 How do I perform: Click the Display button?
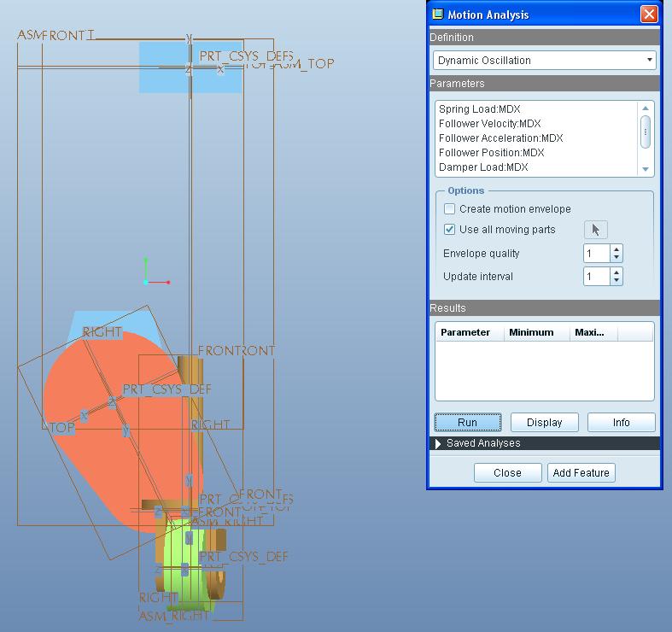[x=544, y=423]
